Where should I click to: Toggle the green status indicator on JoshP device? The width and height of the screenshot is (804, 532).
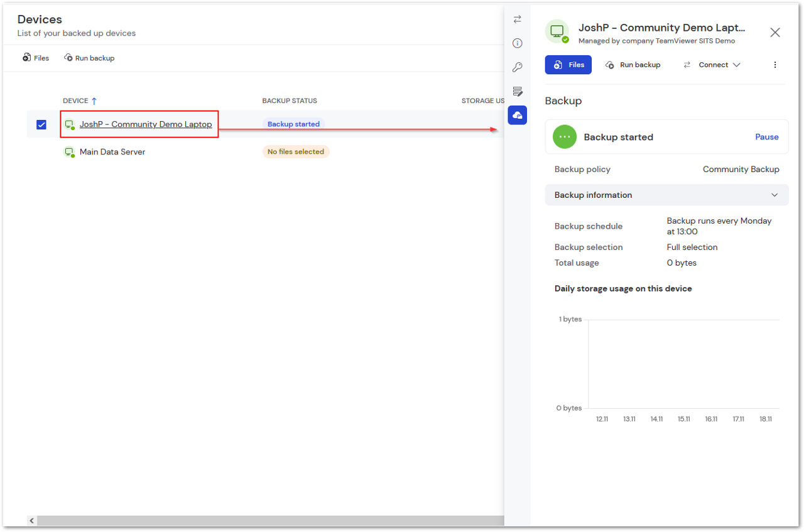(x=72, y=128)
